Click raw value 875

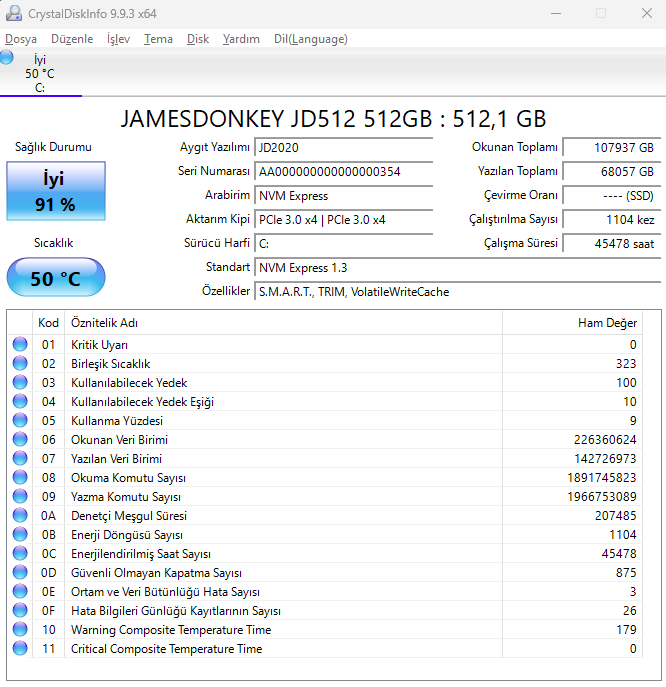(x=626, y=573)
